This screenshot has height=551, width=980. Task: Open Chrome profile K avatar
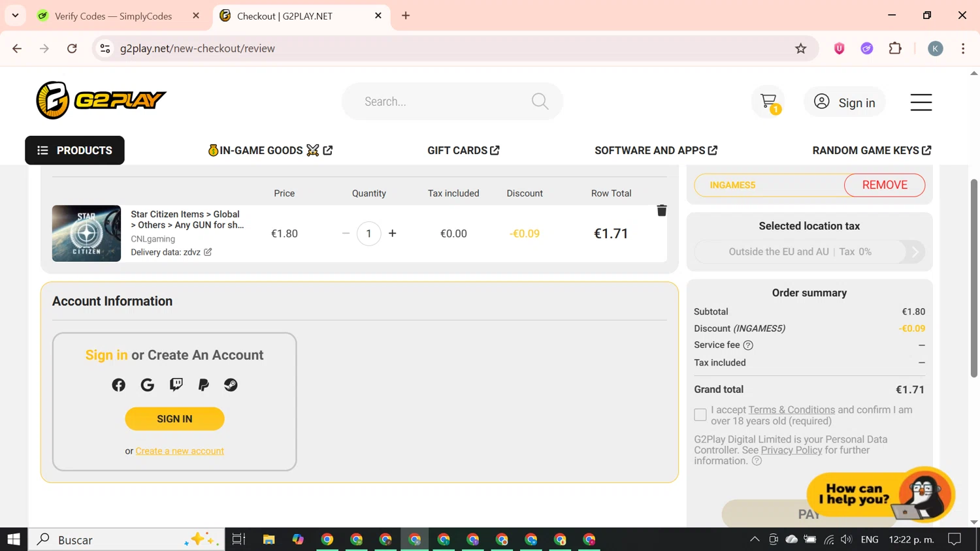(936, 48)
